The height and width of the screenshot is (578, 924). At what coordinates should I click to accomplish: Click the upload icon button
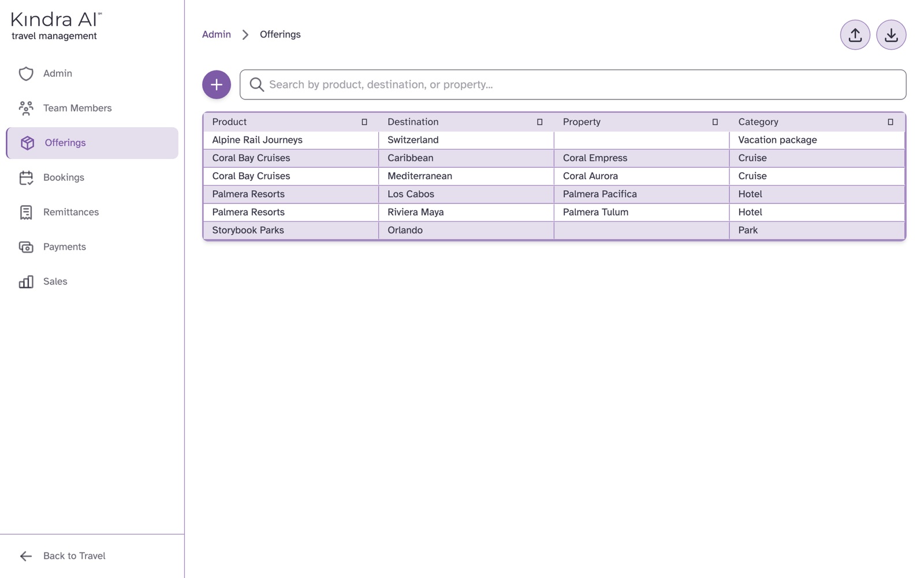point(855,35)
